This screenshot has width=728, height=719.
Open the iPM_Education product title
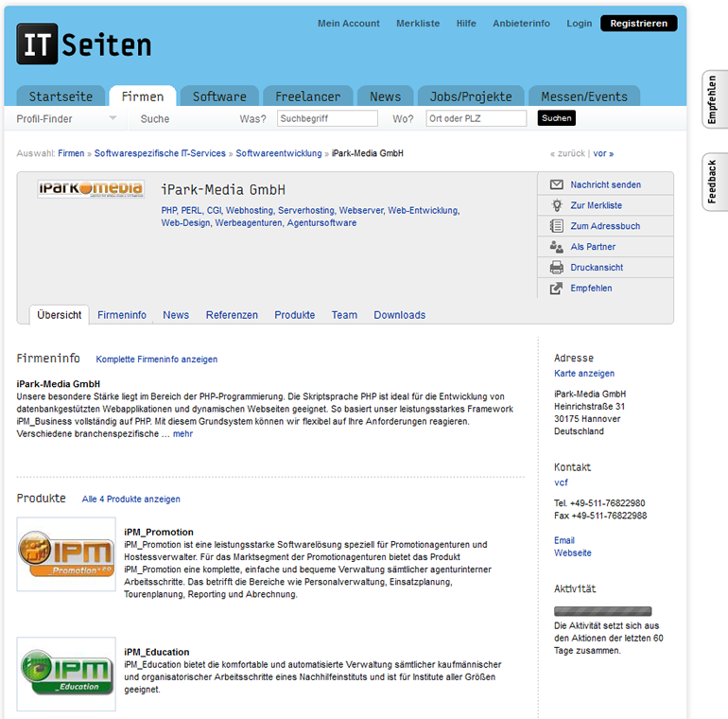156,652
